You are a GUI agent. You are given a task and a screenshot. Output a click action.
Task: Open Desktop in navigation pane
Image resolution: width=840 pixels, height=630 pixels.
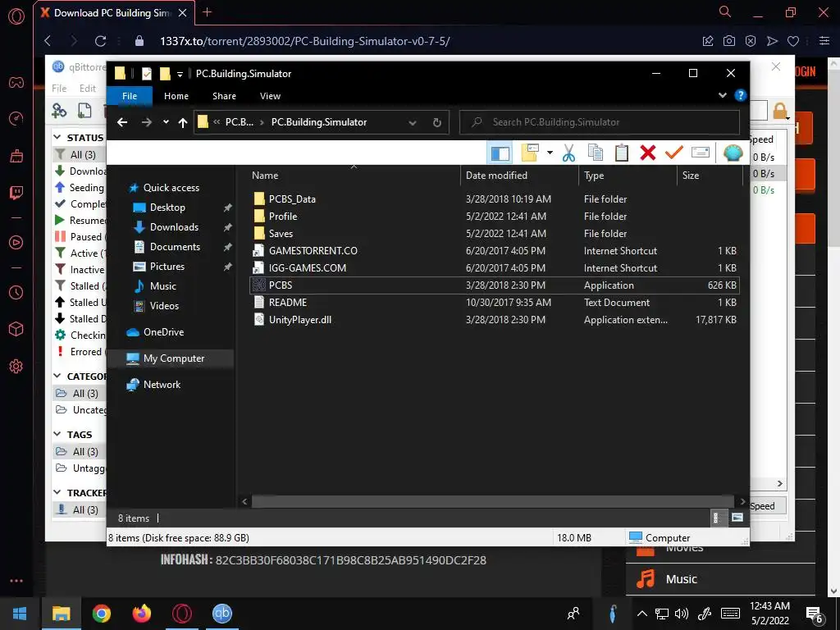click(167, 208)
